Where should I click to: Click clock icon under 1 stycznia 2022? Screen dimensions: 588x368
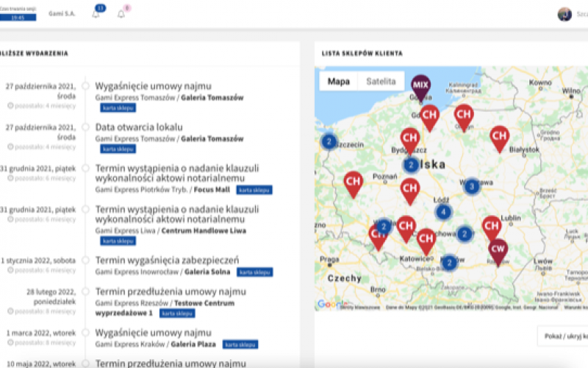(x=10, y=270)
